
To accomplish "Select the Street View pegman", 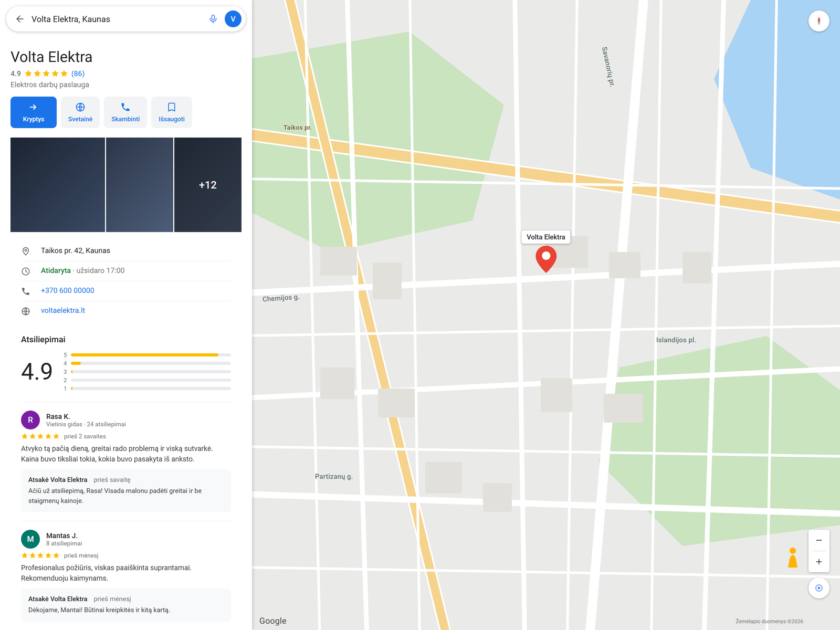I will click(x=793, y=558).
